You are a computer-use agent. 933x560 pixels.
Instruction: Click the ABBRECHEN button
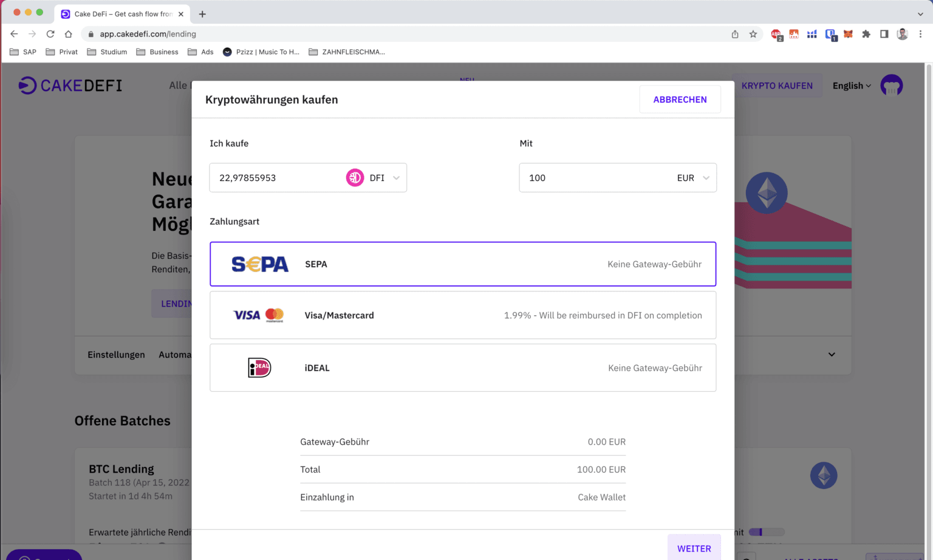(x=680, y=100)
